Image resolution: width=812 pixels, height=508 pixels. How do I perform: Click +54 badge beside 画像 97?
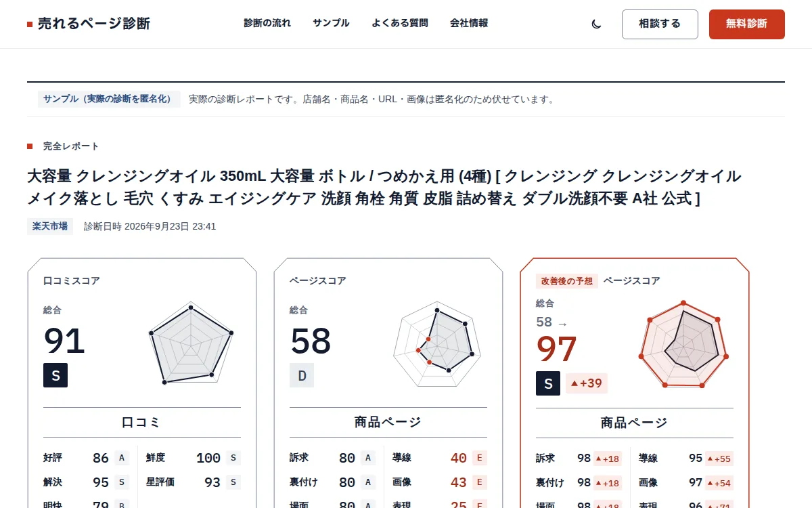[719, 483]
